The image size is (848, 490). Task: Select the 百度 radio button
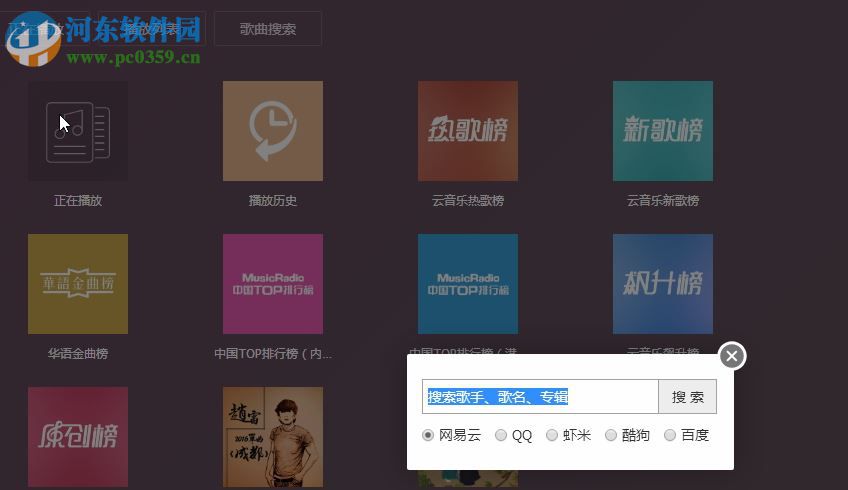click(x=670, y=435)
